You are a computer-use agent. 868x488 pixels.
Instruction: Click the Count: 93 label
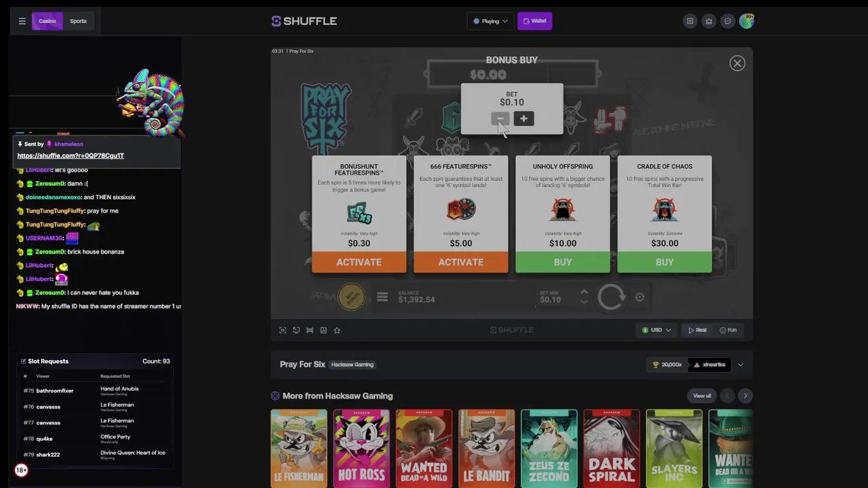[x=156, y=361]
